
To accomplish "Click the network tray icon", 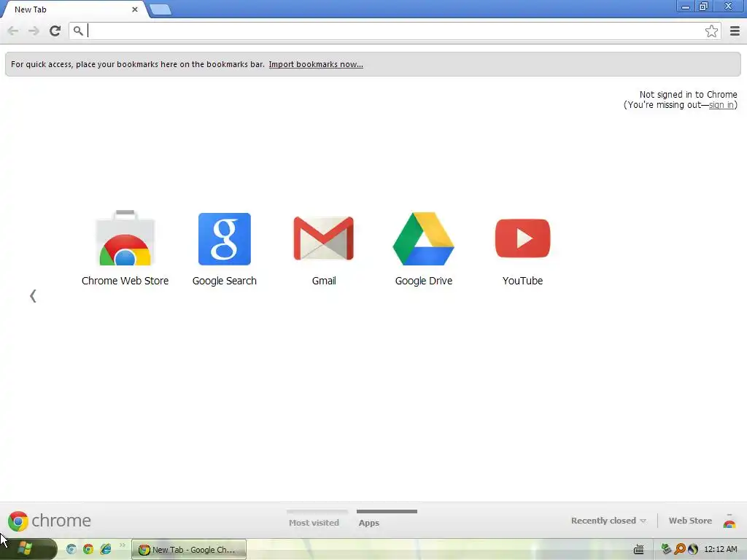I will (x=666, y=549).
